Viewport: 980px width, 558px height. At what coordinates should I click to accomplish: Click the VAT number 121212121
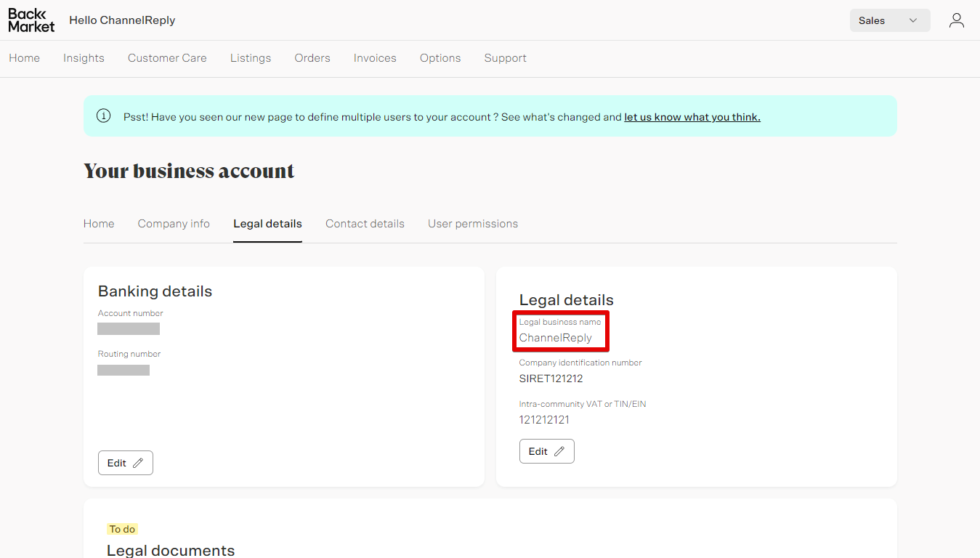pyautogui.click(x=544, y=420)
